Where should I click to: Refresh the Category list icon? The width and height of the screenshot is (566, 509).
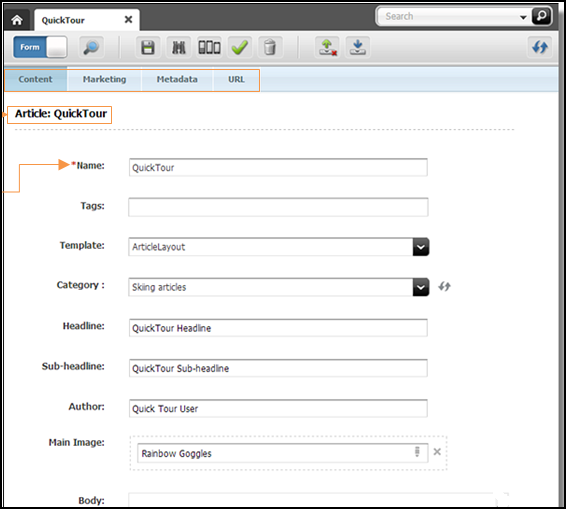coord(444,287)
